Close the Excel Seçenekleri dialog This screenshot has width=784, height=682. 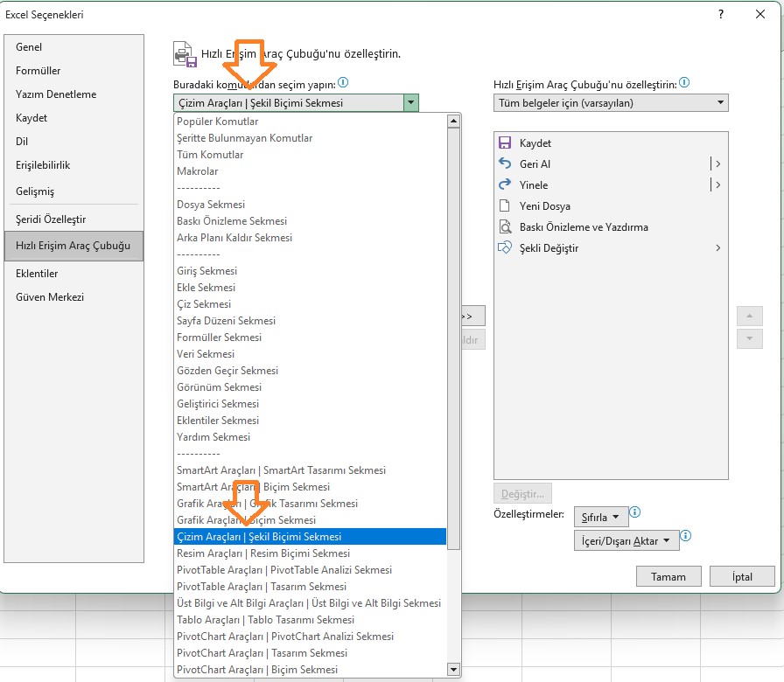760,14
